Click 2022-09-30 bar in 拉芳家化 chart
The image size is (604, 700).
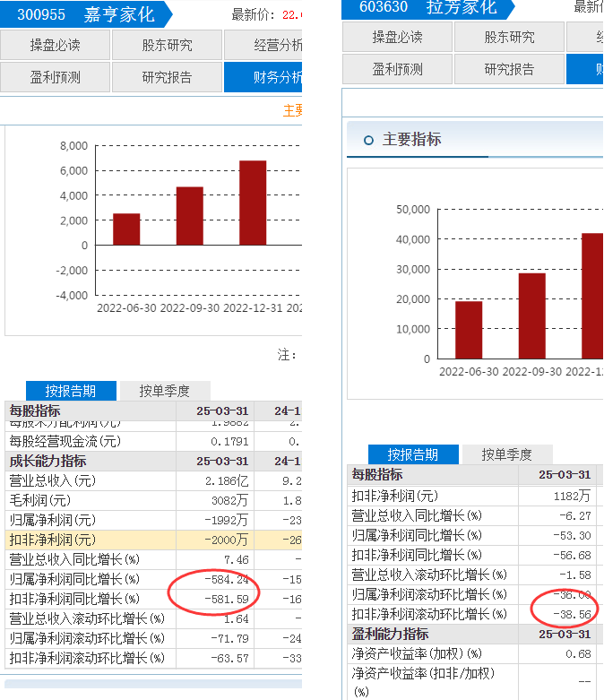click(x=532, y=316)
